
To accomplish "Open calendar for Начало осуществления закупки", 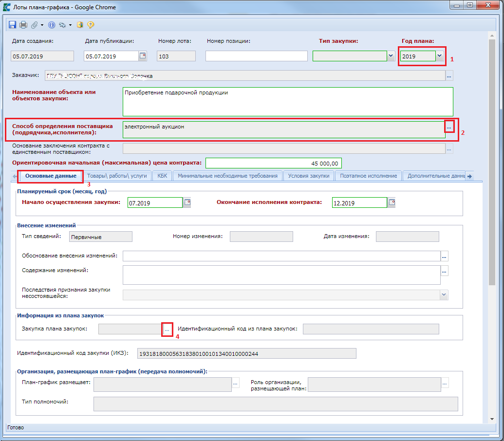I will coord(187,202).
